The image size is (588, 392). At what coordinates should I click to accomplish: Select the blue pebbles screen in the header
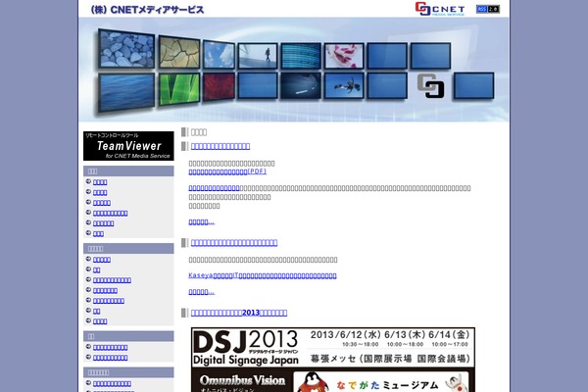point(126,49)
